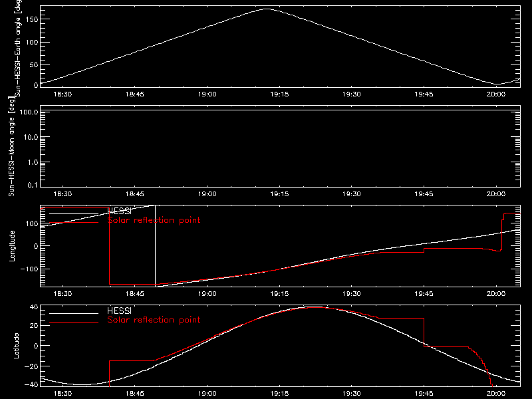Viewport: 532px width, 399px height.
Task: Click 1.0 tick label on Moon angle plot
Action: [x=33, y=162]
